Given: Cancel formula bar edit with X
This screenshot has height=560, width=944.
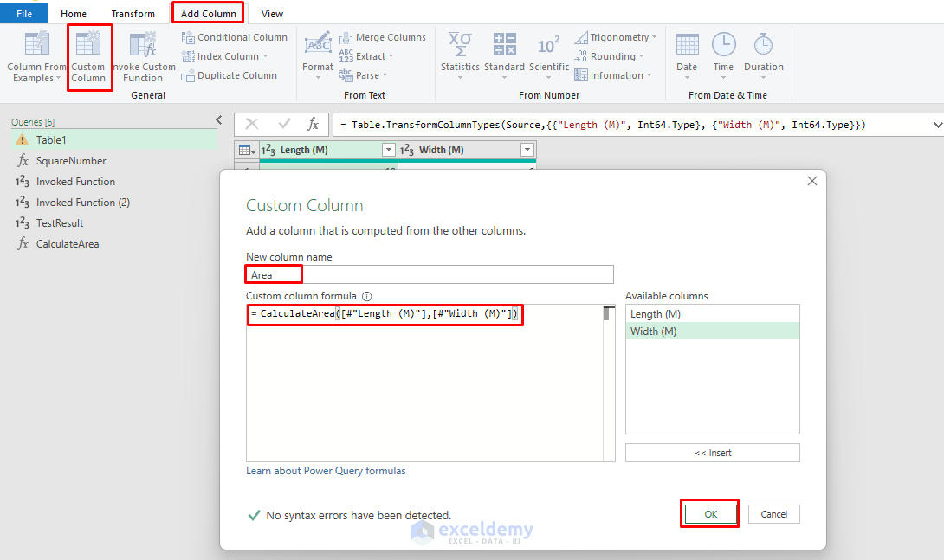Looking at the screenshot, I should (252, 125).
